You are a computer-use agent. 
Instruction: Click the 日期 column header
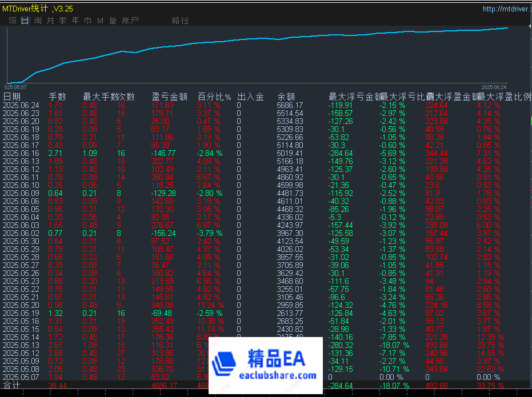click(12, 97)
